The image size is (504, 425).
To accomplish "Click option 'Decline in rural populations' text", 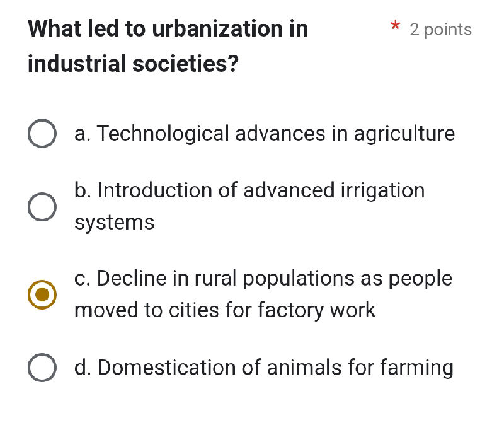I will click(263, 278).
